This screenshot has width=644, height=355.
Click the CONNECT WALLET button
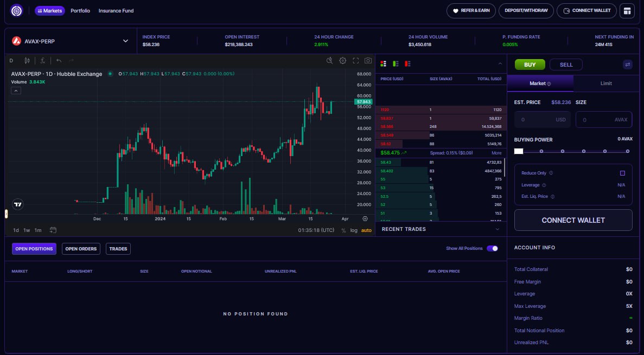[586, 10]
